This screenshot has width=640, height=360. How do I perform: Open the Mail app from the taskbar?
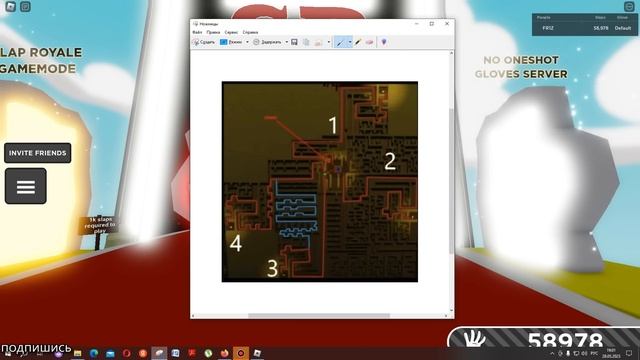(110, 353)
